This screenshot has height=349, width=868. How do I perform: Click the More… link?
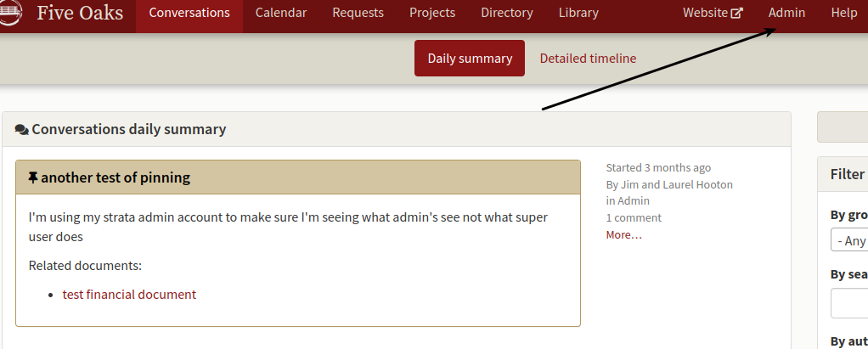point(624,234)
